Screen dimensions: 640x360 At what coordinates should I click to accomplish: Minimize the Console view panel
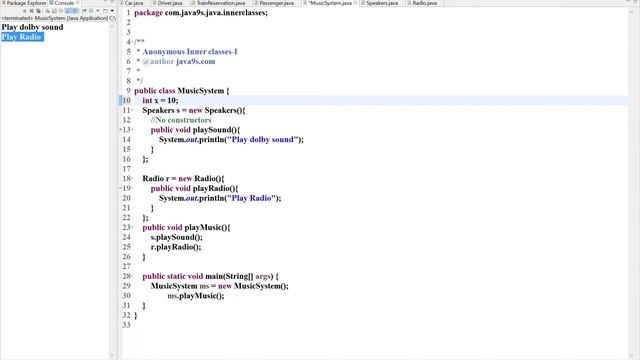[x=104, y=2]
